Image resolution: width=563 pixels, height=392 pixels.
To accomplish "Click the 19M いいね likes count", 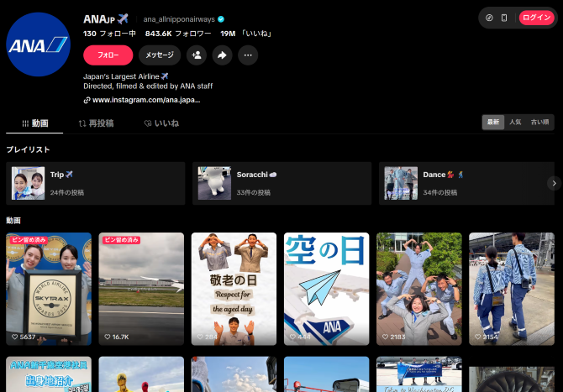I will point(247,34).
